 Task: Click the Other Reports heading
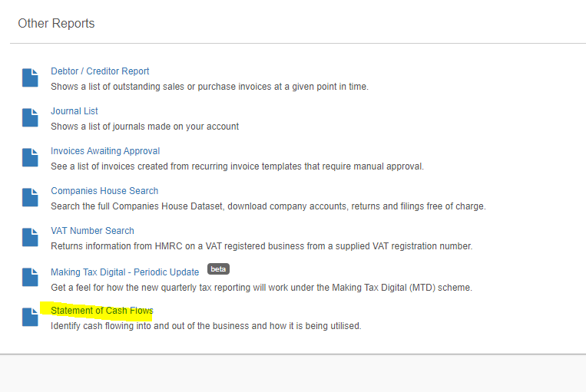[56, 24]
